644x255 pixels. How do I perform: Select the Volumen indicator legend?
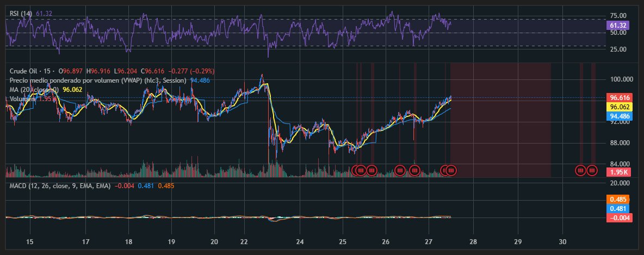coord(23,98)
